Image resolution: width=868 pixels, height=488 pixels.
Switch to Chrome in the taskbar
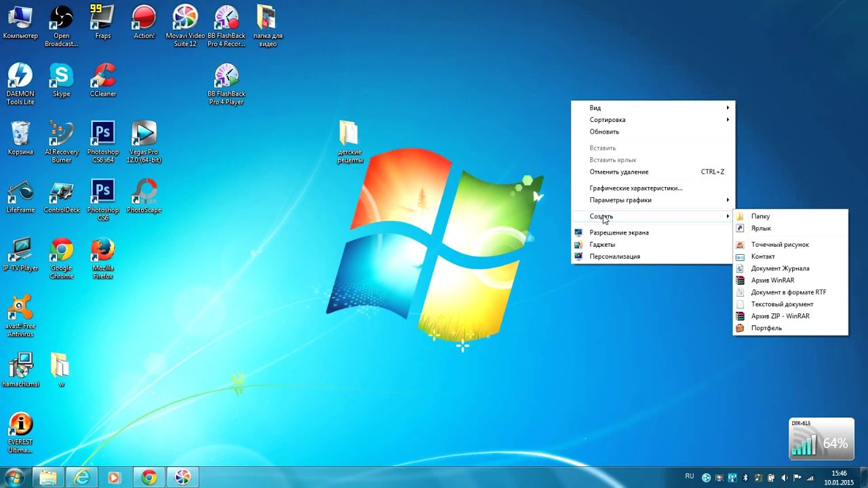click(x=149, y=478)
